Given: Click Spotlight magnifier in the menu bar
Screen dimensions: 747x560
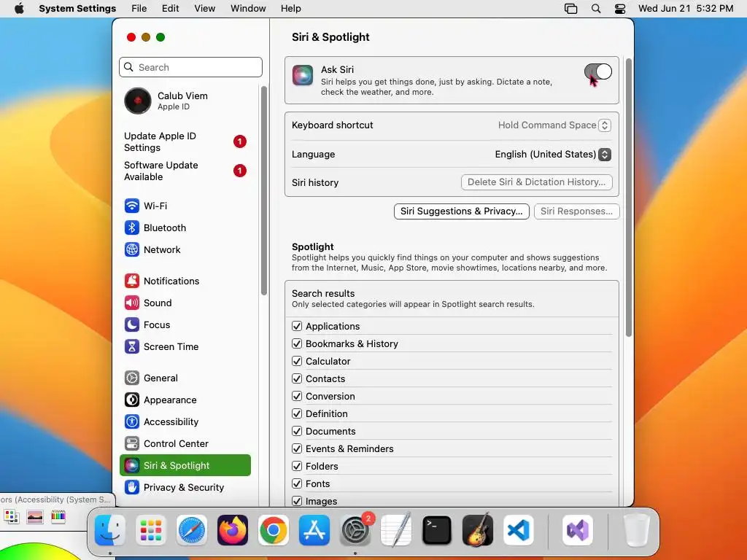Looking at the screenshot, I should 596,9.
